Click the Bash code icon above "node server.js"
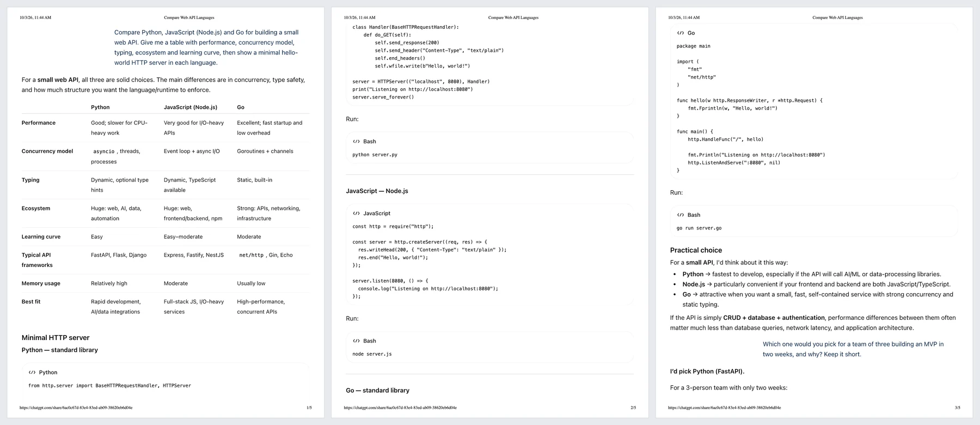Image resolution: width=980 pixels, height=425 pixels. (x=356, y=341)
